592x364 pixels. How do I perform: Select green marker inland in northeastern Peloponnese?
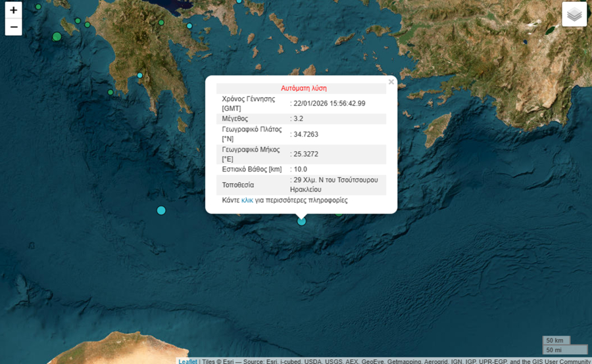tap(161, 22)
